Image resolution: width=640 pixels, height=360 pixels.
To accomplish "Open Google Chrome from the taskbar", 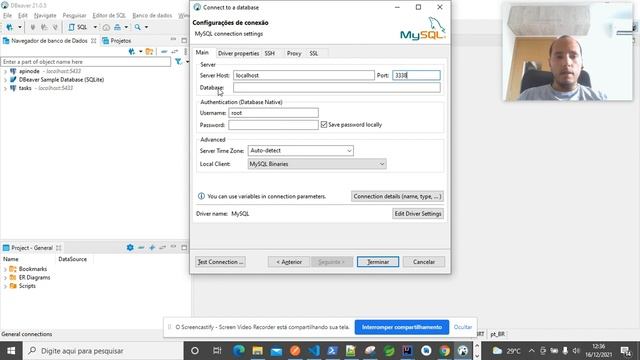I will point(444,351).
